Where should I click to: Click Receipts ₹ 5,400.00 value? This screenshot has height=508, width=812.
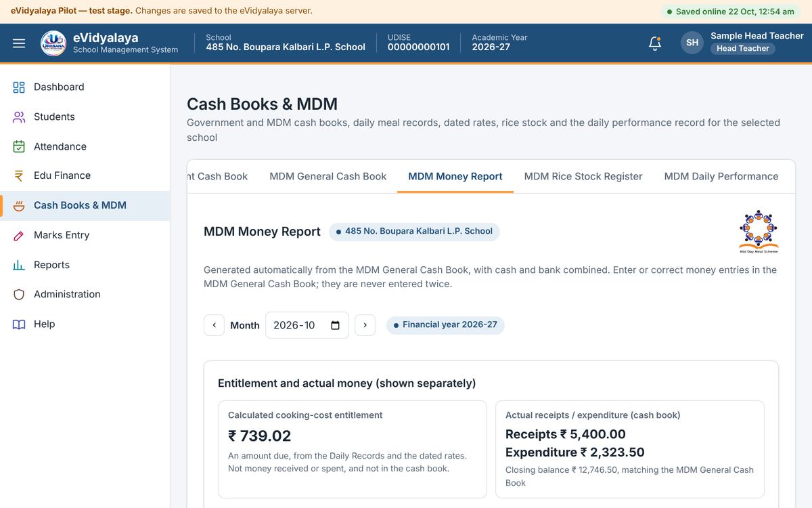coord(566,434)
